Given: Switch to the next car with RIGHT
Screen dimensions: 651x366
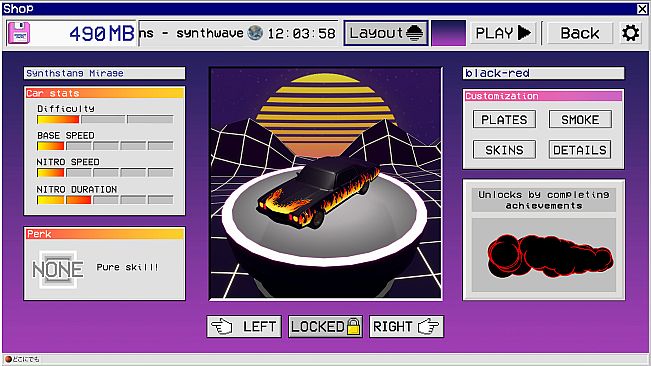Looking at the screenshot, I should tap(406, 327).
